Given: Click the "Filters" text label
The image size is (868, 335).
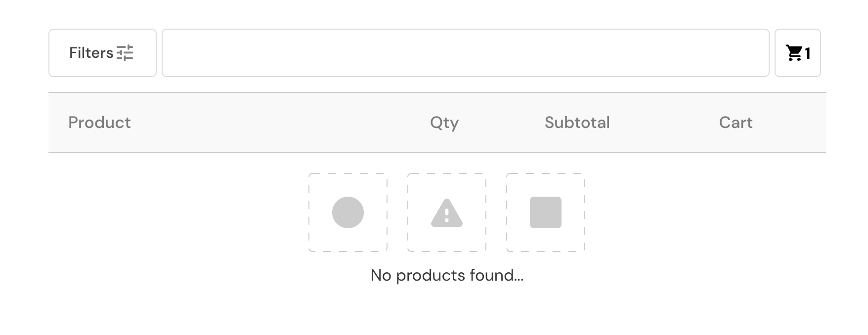Looking at the screenshot, I should click(x=91, y=53).
